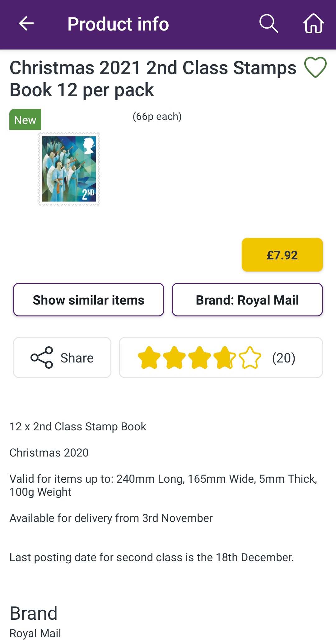
Task: Tap the Share icon
Action: [x=42, y=358]
